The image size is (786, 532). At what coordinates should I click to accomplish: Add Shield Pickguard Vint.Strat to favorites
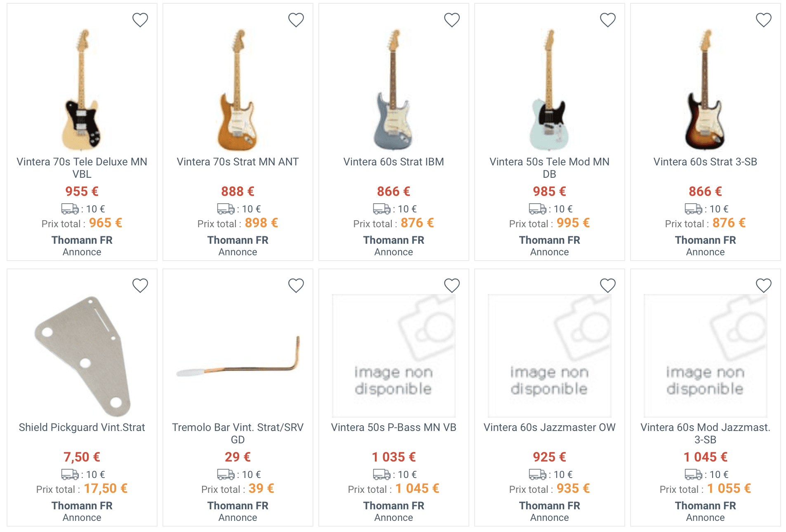140,285
